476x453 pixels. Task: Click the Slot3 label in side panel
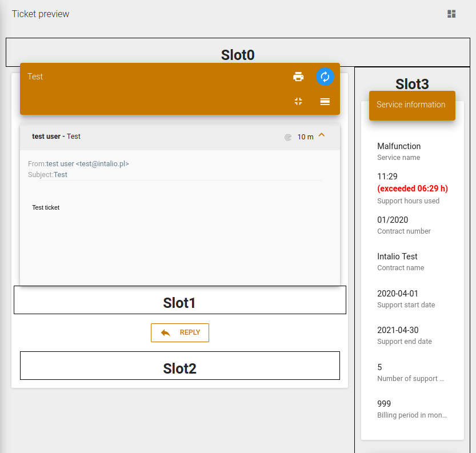412,84
